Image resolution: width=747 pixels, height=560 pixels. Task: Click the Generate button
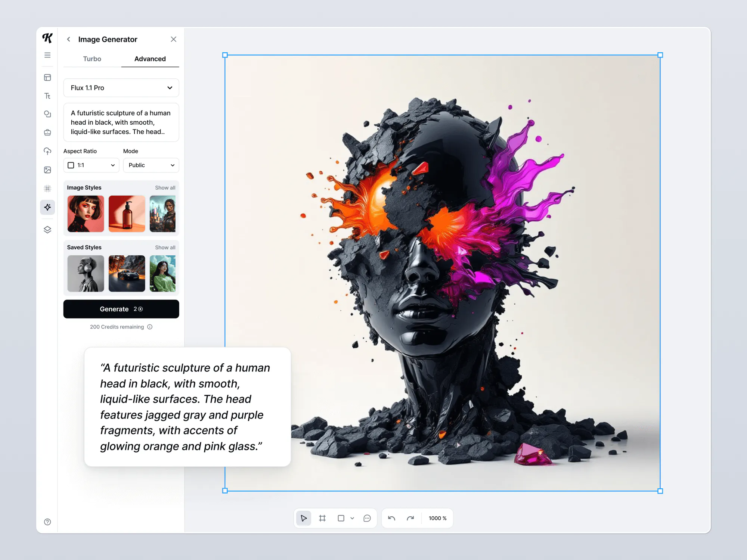pyautogui.click(x=121, y=309)
